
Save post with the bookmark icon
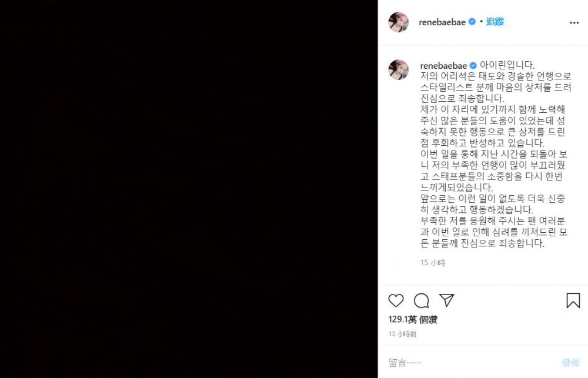point(573,300)
